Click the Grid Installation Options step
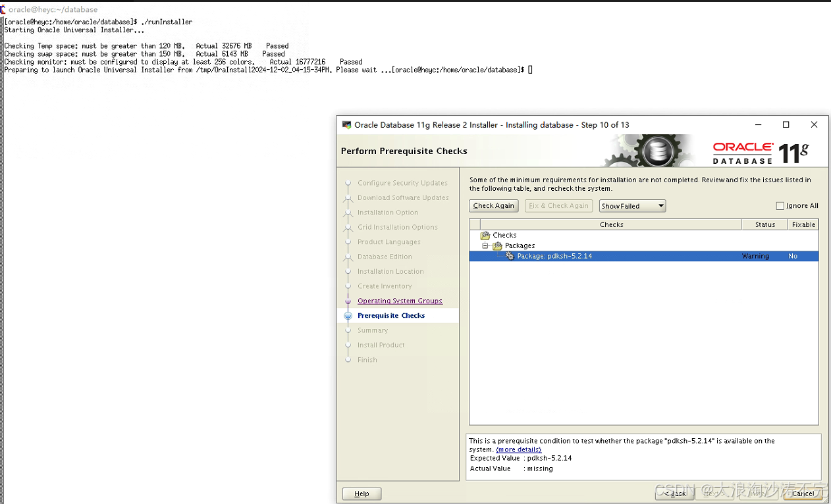831x504 pixels. pyautogui.click(x=398, y=227)
